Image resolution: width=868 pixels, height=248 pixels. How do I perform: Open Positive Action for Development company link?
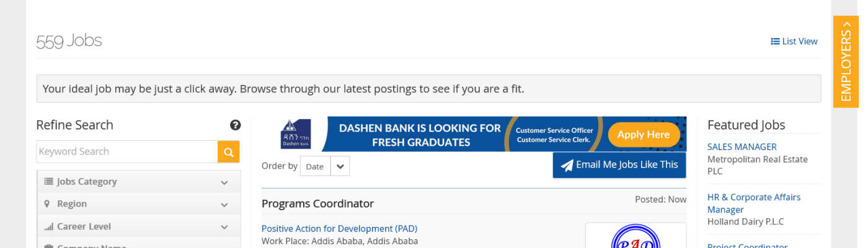click(339, 228)
